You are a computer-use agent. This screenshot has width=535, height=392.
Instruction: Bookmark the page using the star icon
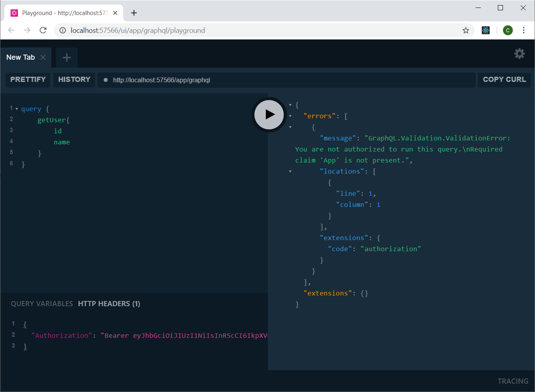click(466, 30)
